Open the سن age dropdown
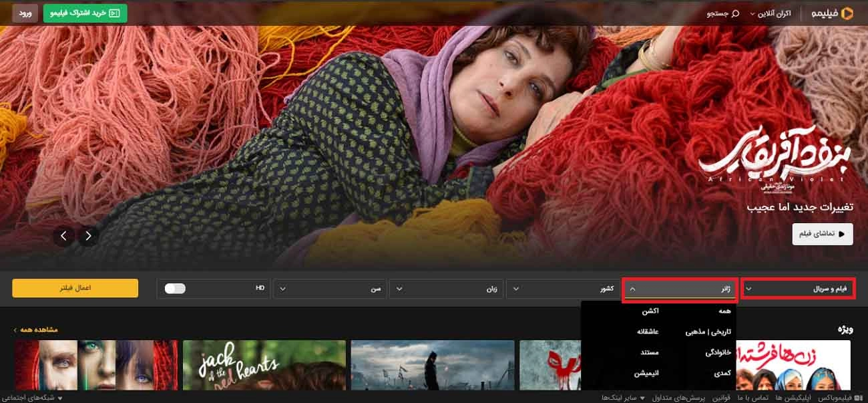The width and height of the screenshot is (868, 403). point(331,289)
